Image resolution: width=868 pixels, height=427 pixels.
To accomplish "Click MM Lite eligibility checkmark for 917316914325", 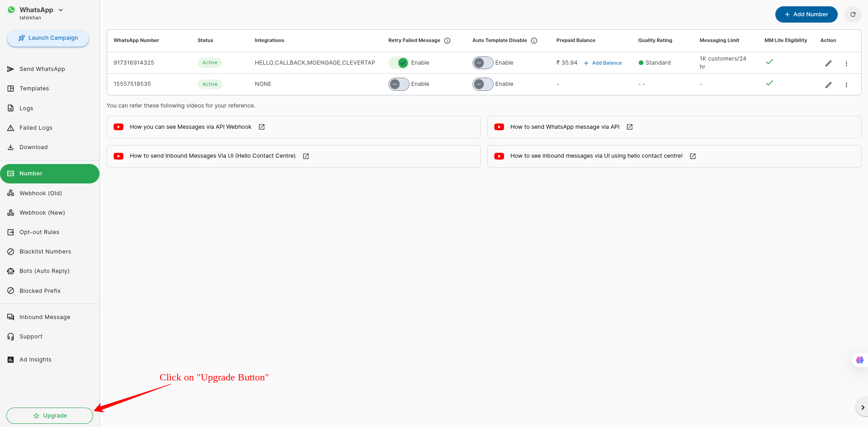I will pos(769,62).
